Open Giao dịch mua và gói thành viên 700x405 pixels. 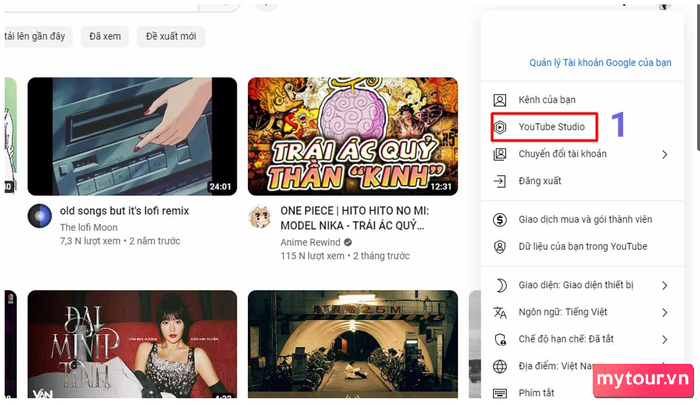pyautogui.click(x=582, y=220)
